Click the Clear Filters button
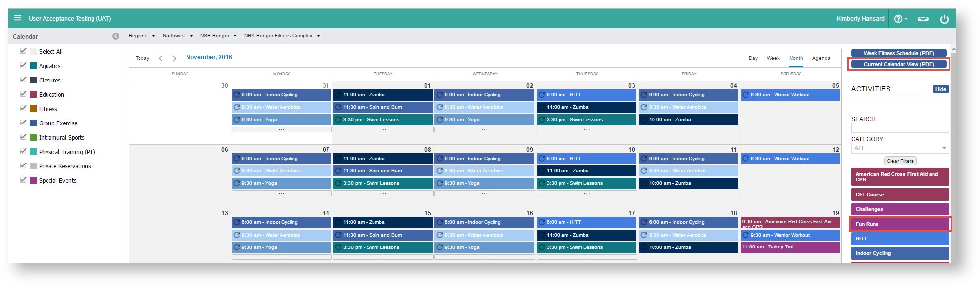Image resolution: width=980 pixels, height=287 pixels. click(x=900, y=161)
